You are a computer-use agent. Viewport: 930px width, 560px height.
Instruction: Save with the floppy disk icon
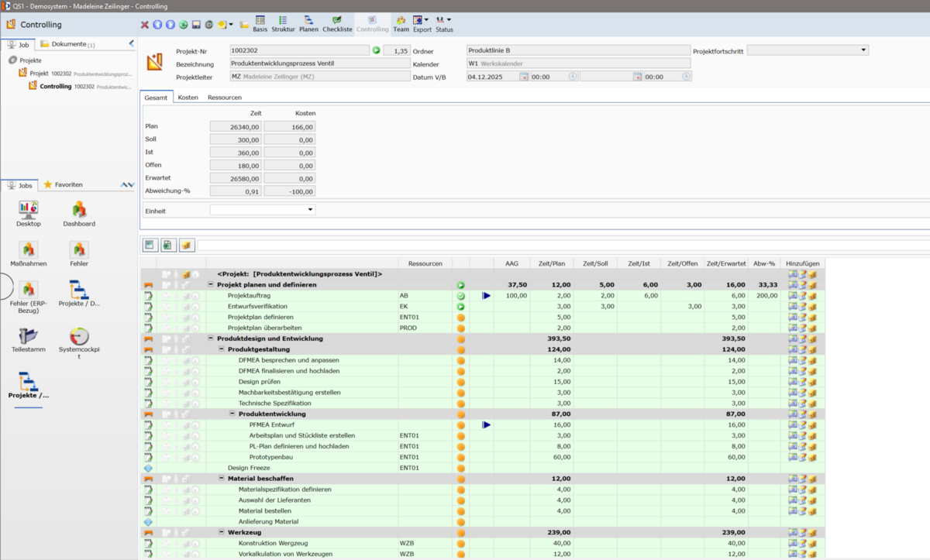(196, 25)
